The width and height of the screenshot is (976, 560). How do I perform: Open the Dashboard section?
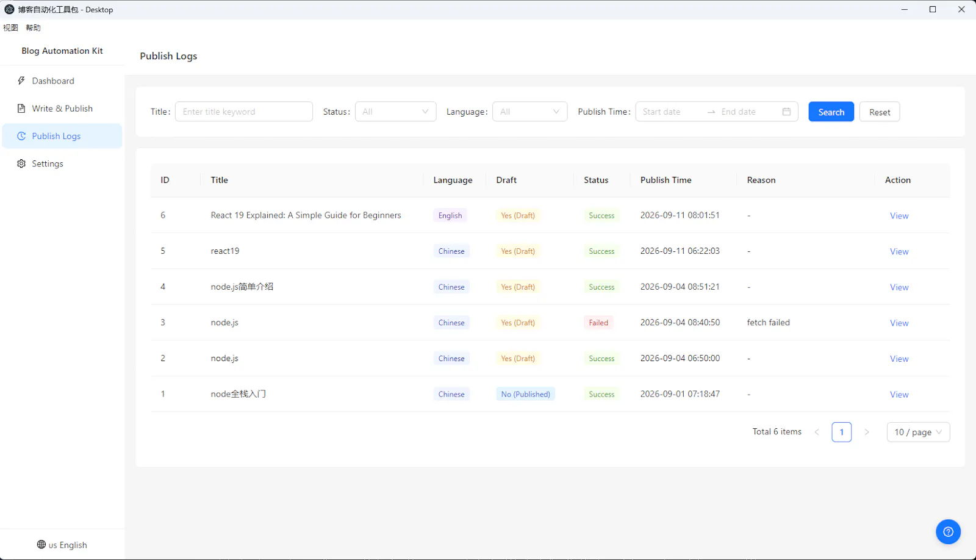pyautogui.click(x=62, y=81)
